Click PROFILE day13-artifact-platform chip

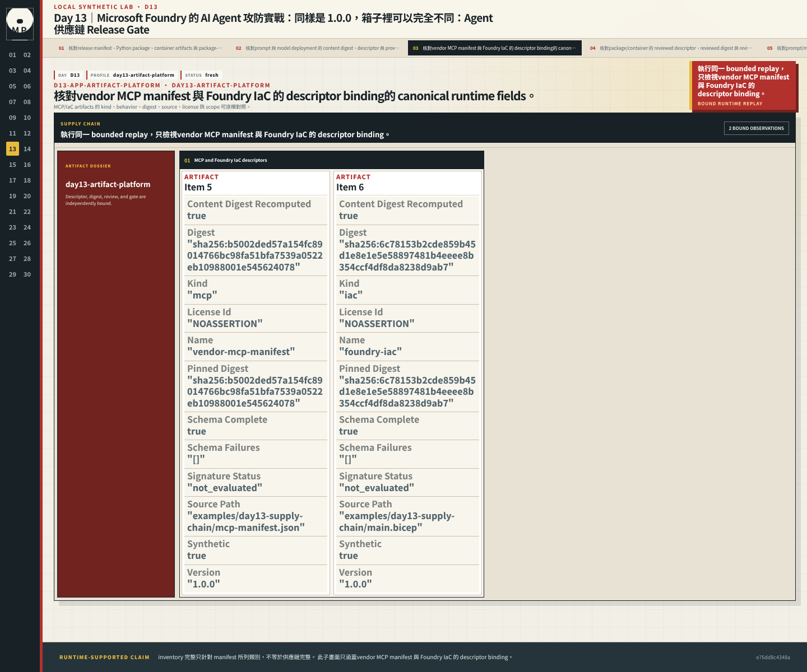[x=132, y=75]
